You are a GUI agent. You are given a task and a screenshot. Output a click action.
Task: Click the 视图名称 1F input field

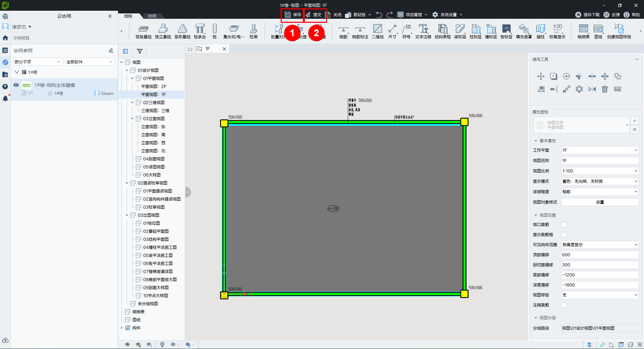(x=600, y=161)
